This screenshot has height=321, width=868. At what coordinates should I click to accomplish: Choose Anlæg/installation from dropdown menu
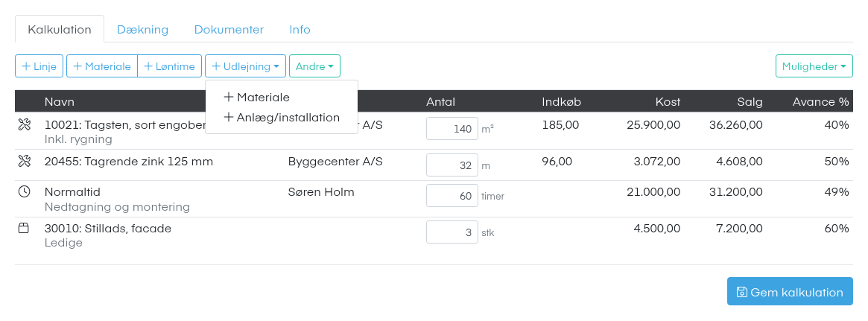point(281,118)
